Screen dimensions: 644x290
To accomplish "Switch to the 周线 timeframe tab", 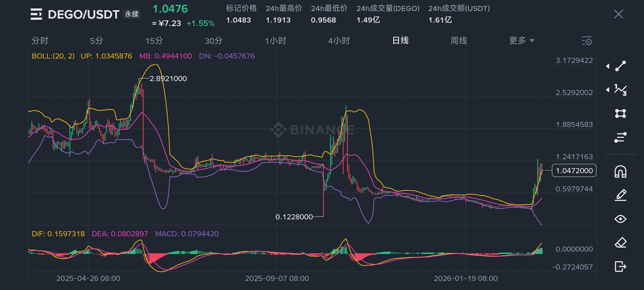I will click(459, 41).
